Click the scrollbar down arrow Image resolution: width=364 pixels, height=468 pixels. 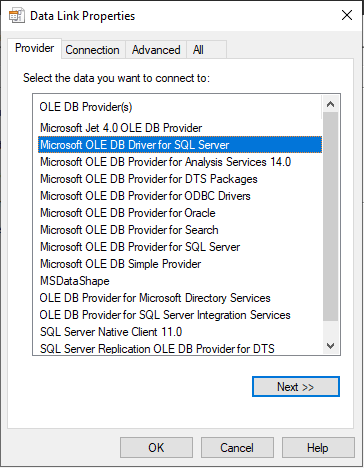click(330, 346)
